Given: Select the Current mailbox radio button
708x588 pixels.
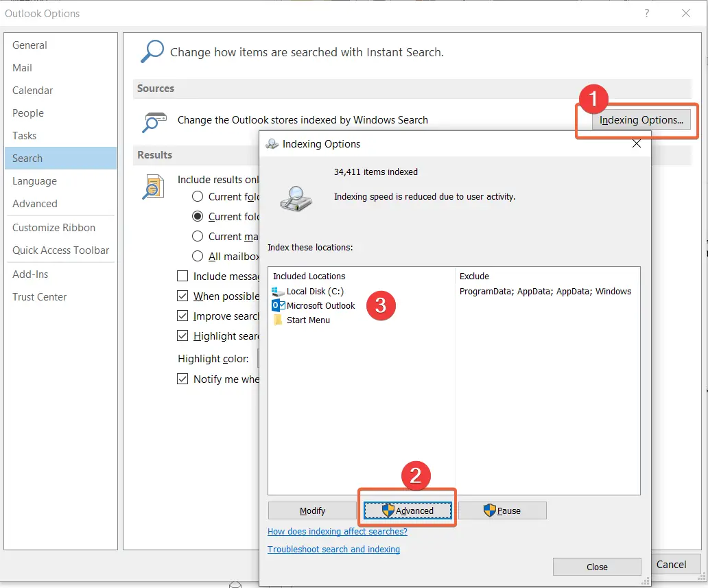Looking at the screenshot, I should 198,236.
